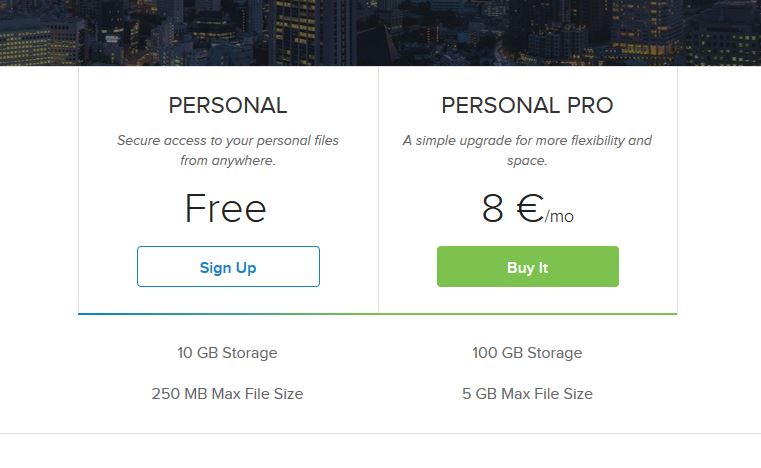Click the green Buy It button
The width and height of the screenshot is (761, 468).
click(528, 267)
